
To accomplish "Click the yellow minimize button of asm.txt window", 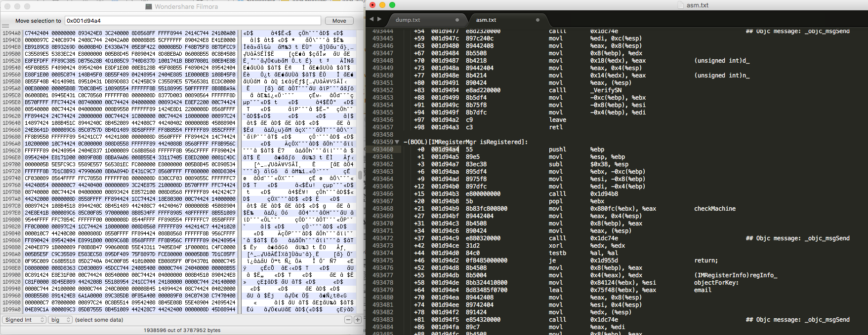I will tap(382, 5).
